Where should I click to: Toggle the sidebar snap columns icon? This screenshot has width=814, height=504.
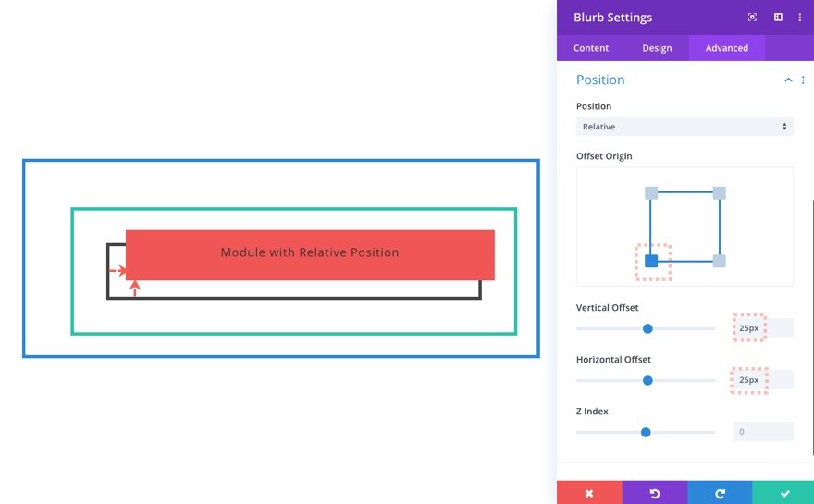pyautogui.click(x=778, y=18)
